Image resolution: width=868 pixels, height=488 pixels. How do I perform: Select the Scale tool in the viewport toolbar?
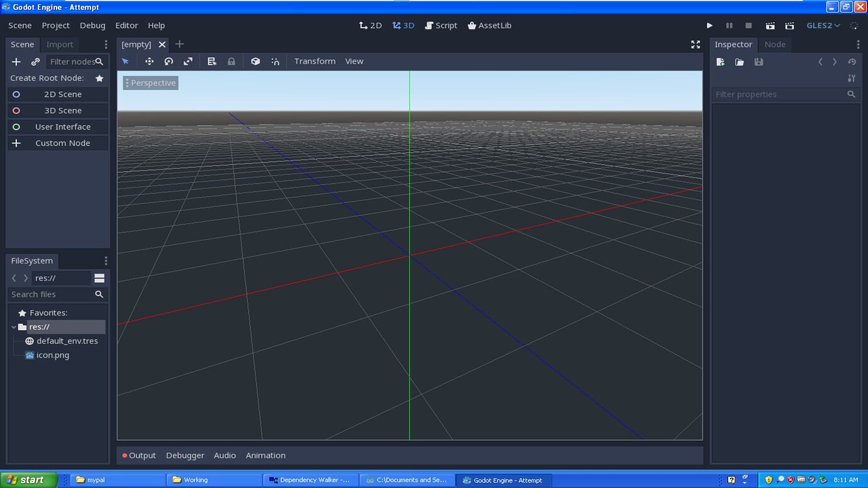(188, 61)
